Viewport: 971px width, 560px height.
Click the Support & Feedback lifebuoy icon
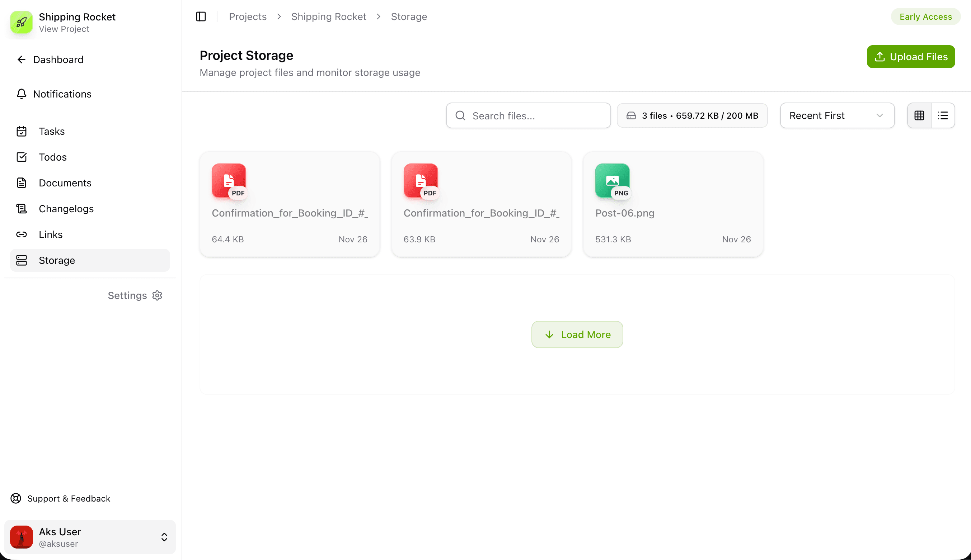click(16, 498)
